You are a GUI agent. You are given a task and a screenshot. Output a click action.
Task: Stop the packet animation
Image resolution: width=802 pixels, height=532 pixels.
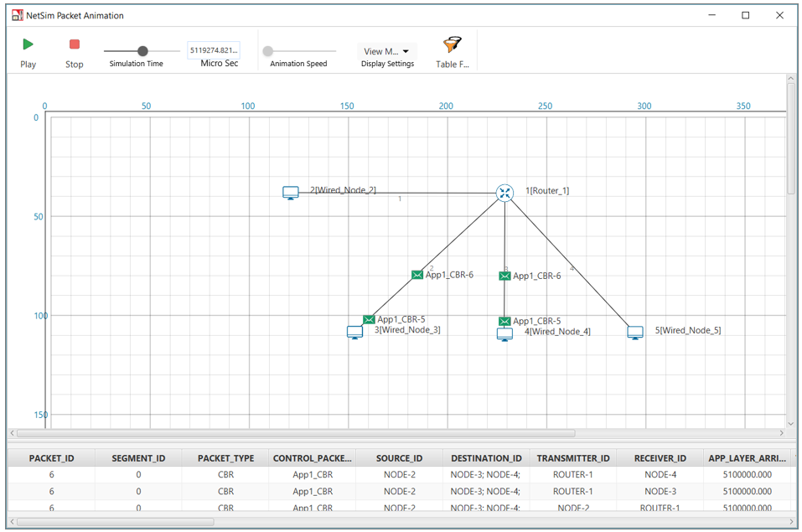click(x=75, y=44)
